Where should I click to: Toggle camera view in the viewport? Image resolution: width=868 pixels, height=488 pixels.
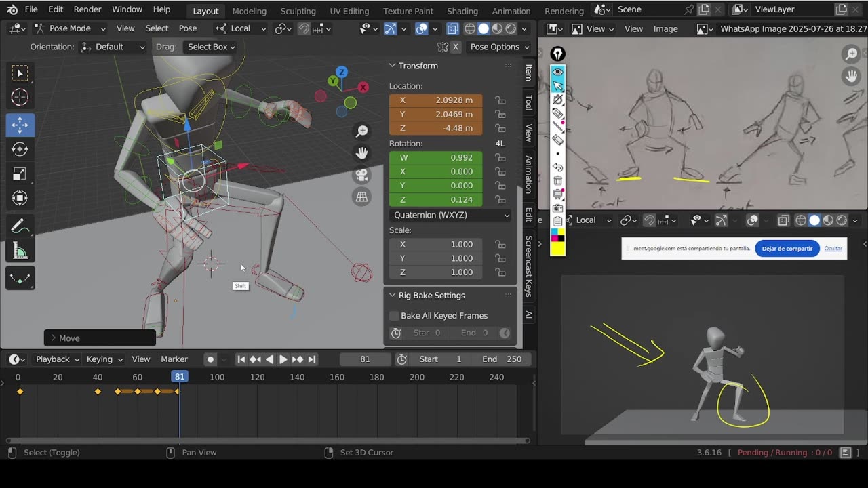pyautogui.click(x=361, y=175)
